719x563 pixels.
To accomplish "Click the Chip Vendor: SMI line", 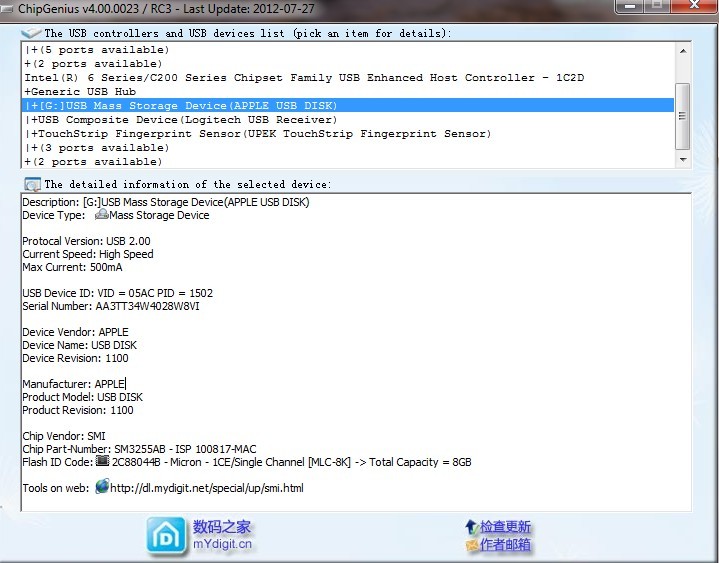I will (64, 436).
